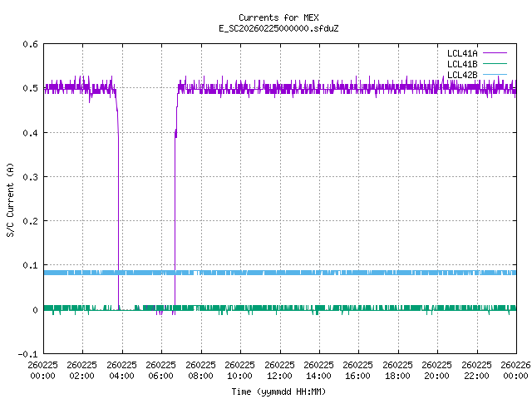Click the 'Time (yymmdd HH:MM)' x-axis label
Image resolution: width=532 pixels, height=399 pixels.
tap(278, 391)
